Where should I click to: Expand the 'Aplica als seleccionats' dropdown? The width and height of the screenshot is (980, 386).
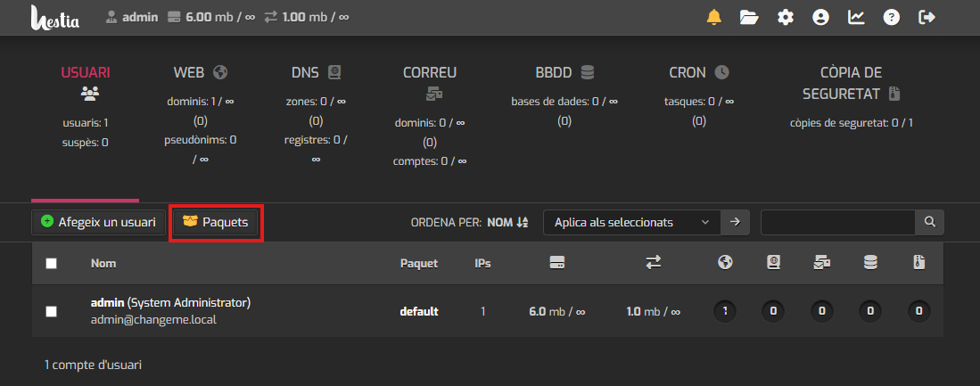pos(631,222)
